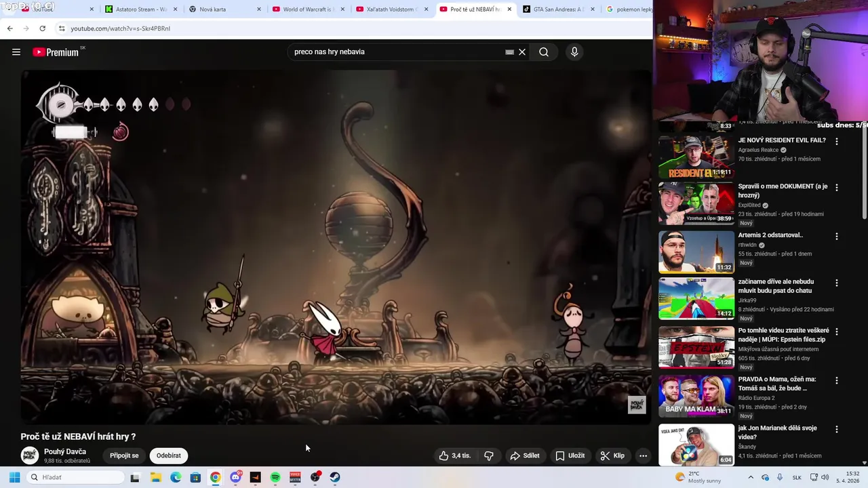The width and height of the screenshot is (868, 488).
Task: Open RESIDENT EVIL FAIL video thumbnail
Action: point(696,157)
